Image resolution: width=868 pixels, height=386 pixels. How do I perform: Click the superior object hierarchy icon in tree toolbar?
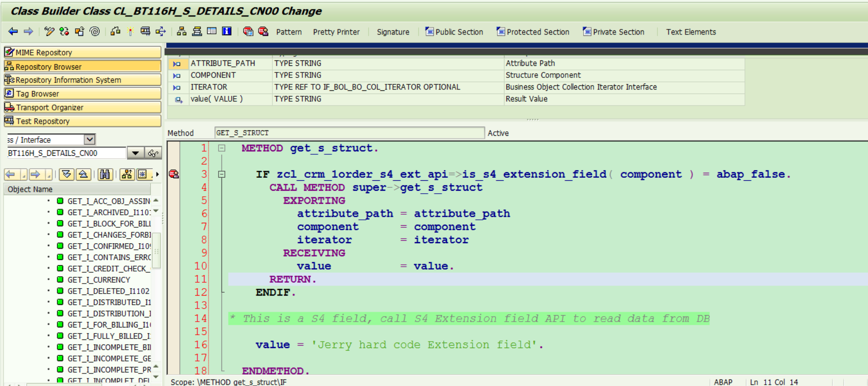[127, 174]
